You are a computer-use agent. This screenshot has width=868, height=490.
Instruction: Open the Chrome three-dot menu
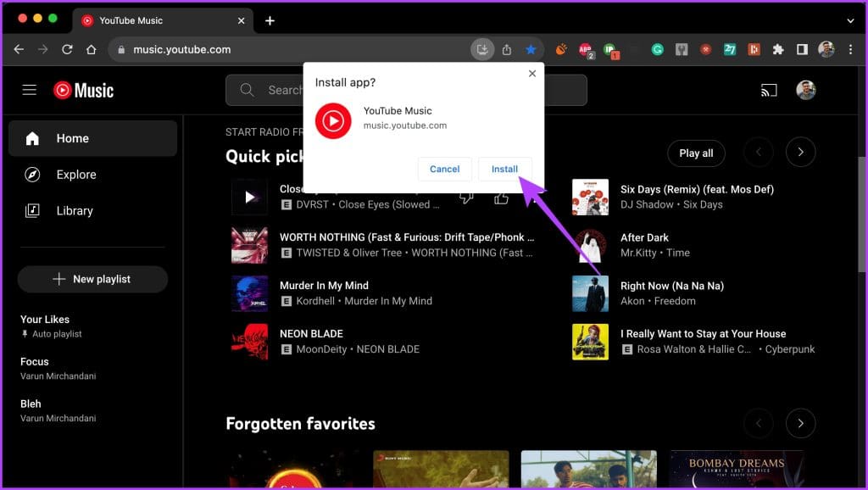(850, 49)
